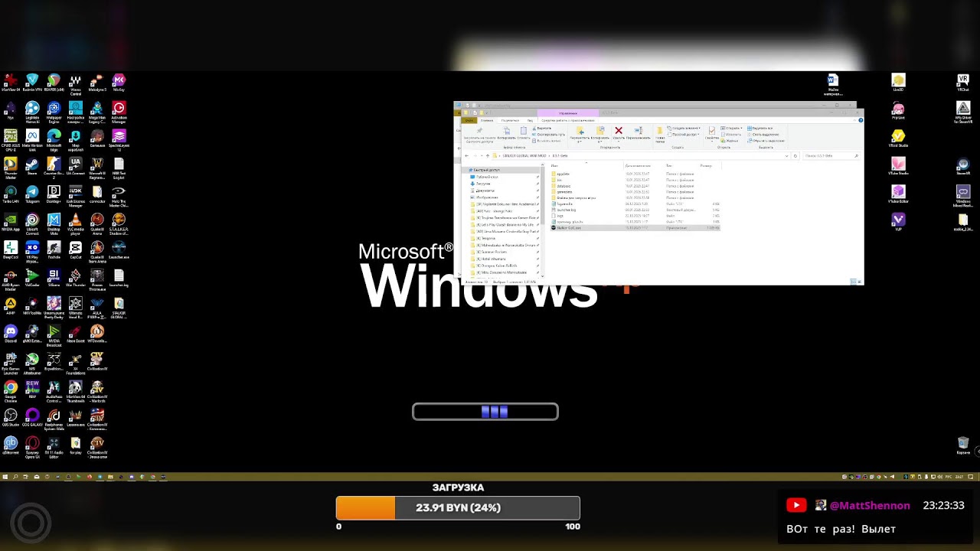
Task: Launch Discord from the desktop
Action: click(x=11, y=334)
